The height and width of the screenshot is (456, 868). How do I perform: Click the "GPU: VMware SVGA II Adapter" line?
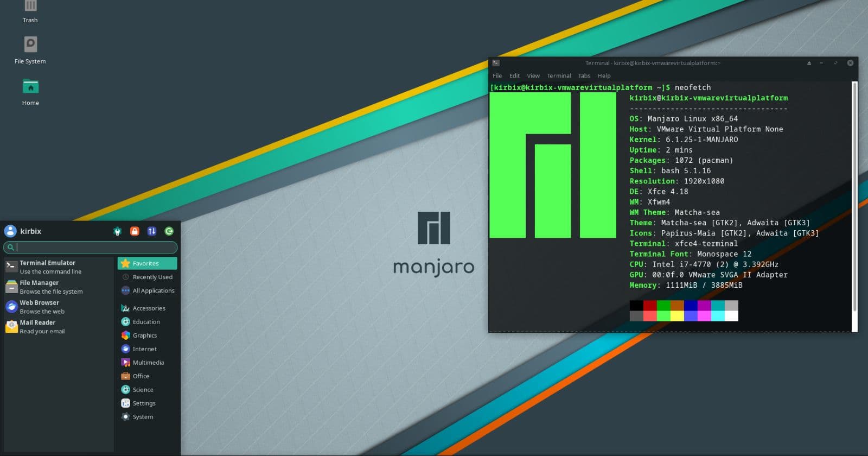pos(709,275)
